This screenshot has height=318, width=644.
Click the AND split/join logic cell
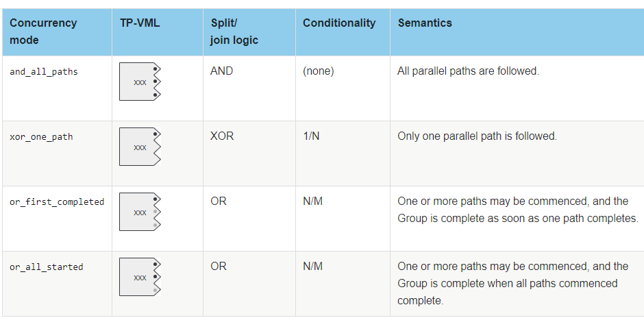222,71
